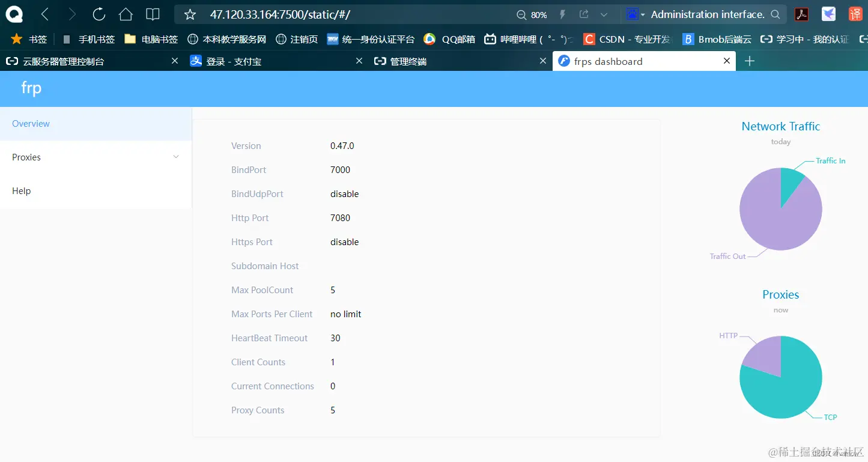
Task: Open a new tab with plus button
Action: (749, 61)
